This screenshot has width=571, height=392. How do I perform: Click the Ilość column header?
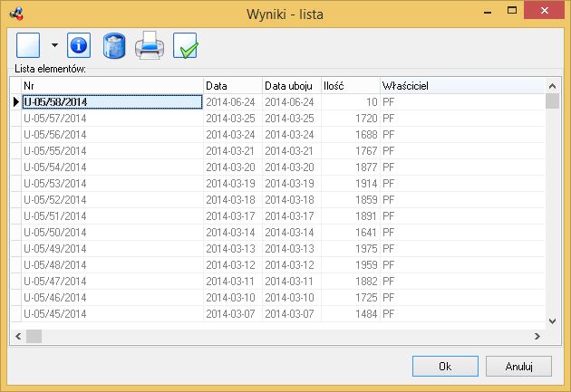(351, 86)
